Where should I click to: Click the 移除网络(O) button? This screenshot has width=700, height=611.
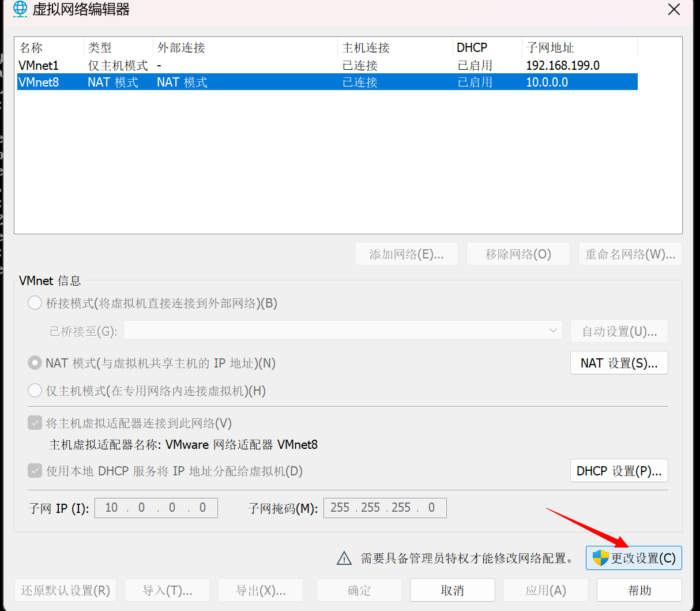pos(518,254)
